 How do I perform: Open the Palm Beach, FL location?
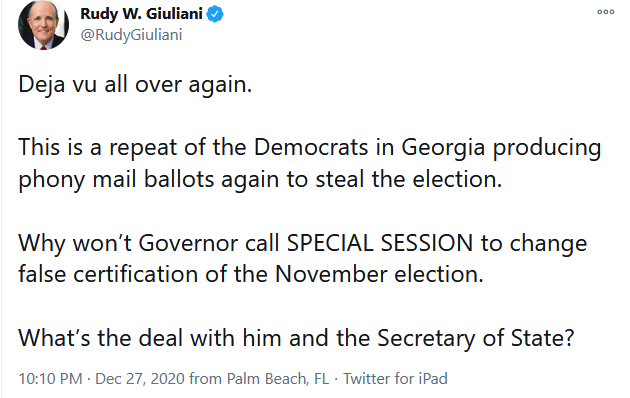[x=278, y=379]
